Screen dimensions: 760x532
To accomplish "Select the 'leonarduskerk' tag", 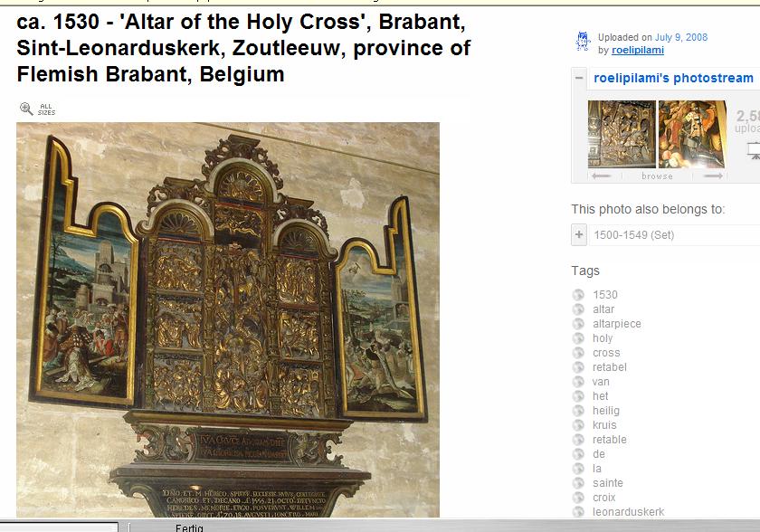I will (x=628, y=512).
